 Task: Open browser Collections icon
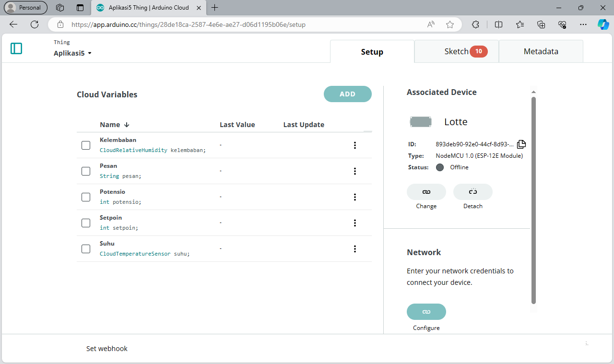tap(541, 24)
